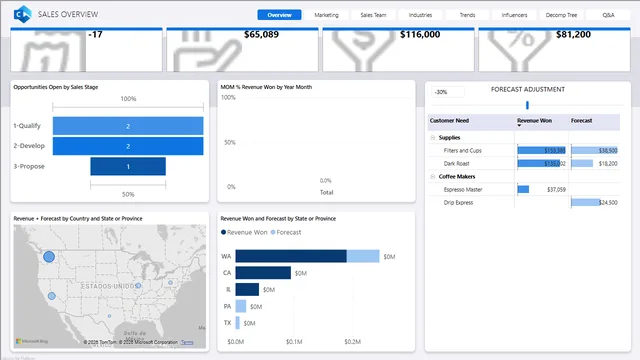Click the $18,200 forecast value
This screenshot has height=360, width=640.
[x=608, y=164]
